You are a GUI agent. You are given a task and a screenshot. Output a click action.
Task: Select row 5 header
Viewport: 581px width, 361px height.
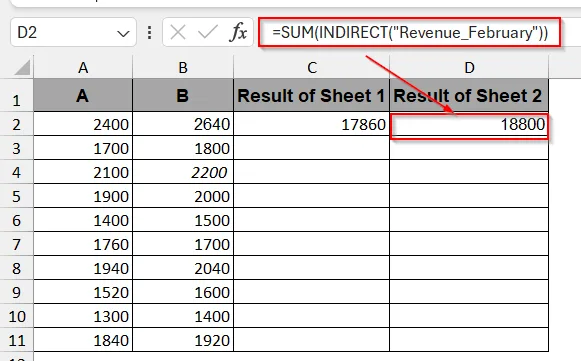pos(16,196)
